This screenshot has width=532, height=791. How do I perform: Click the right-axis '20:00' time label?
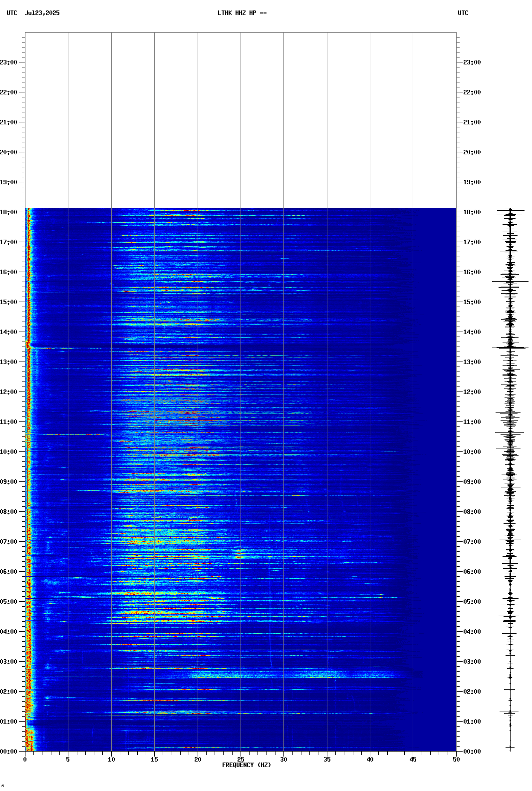tap(472, 152)
